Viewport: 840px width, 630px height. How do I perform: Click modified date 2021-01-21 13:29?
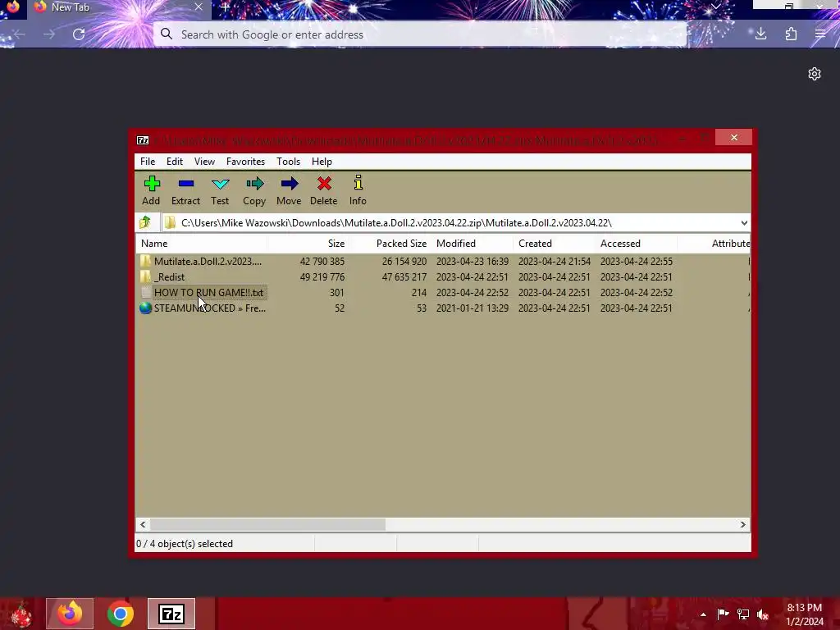tap(472, 308)
